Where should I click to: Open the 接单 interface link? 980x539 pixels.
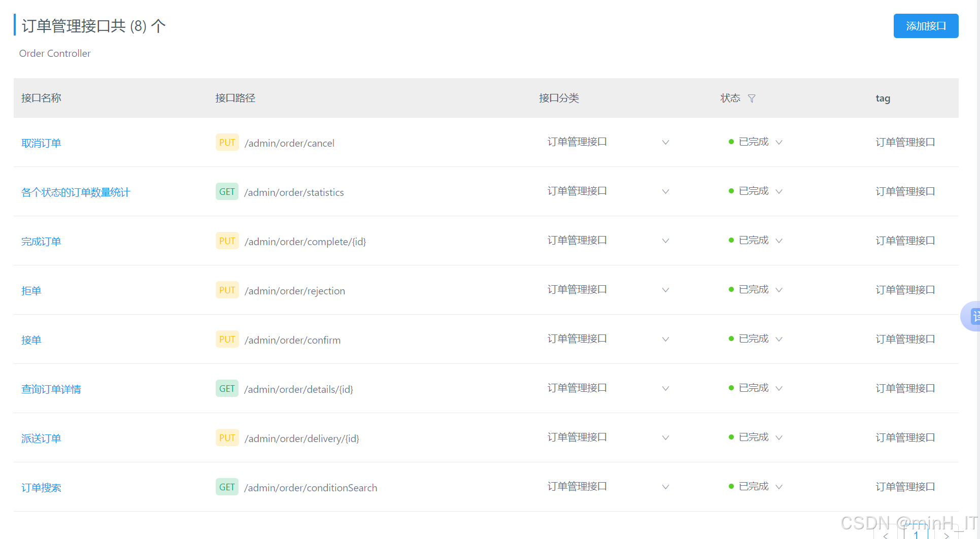tap(31, 340)
